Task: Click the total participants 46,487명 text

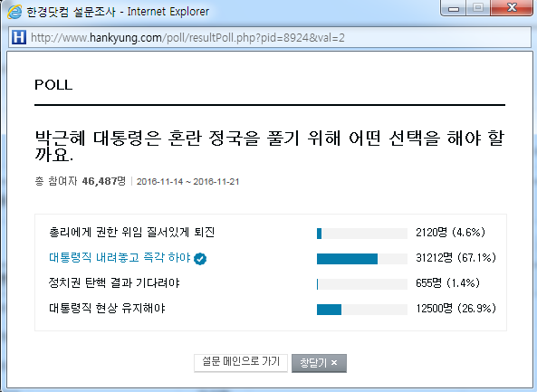Action: pyautogui.click(x=80, y=181)
